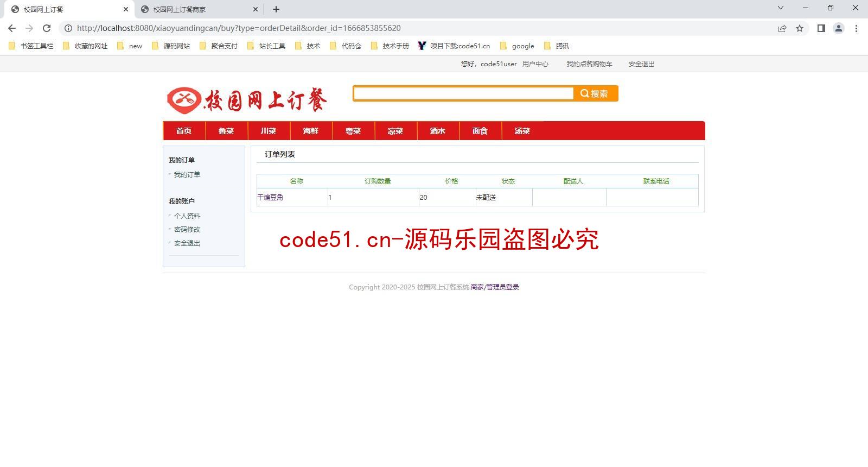Viewport: 868px width, 467px height.
Task: Open the 用户中心 link
Action: [535, 64]
